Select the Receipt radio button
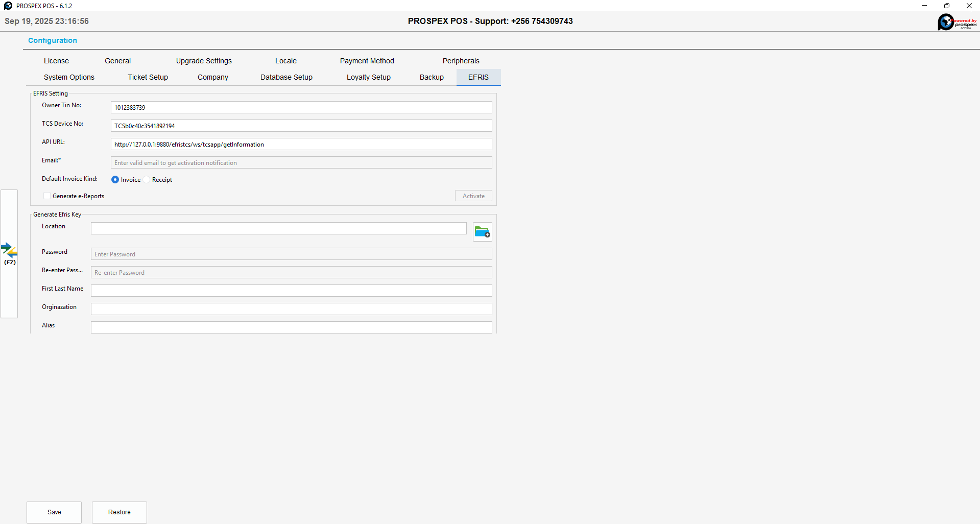This screenshot has height=524, width=980. click(147, 180)
